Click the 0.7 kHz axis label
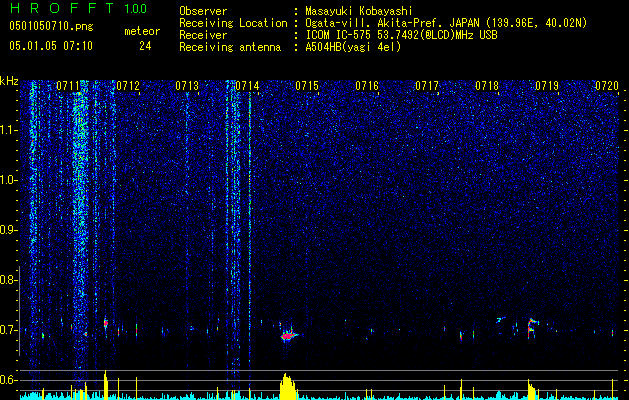The width and height of the screenshot is (629, 400). click(8, 330)
